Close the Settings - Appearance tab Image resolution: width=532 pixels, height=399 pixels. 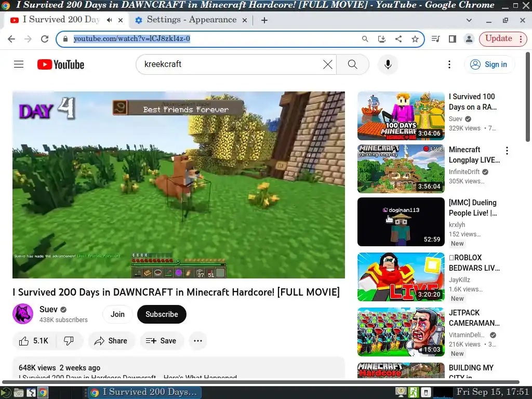244,20
